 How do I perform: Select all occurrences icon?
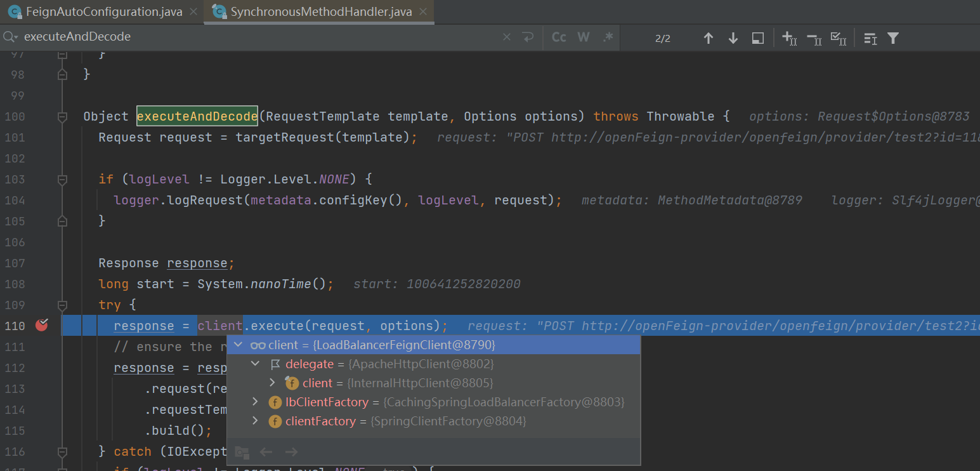tap(839, 38)
